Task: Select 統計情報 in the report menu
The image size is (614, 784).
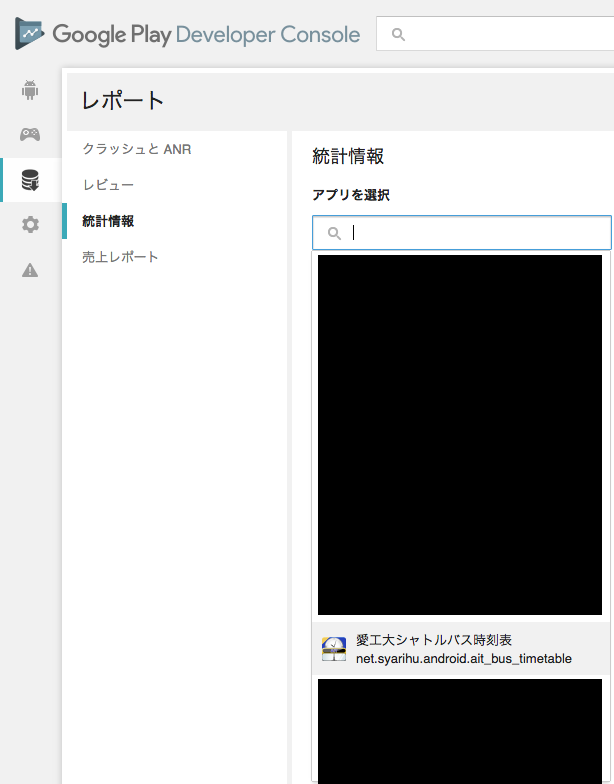Action: pos(108,221)
